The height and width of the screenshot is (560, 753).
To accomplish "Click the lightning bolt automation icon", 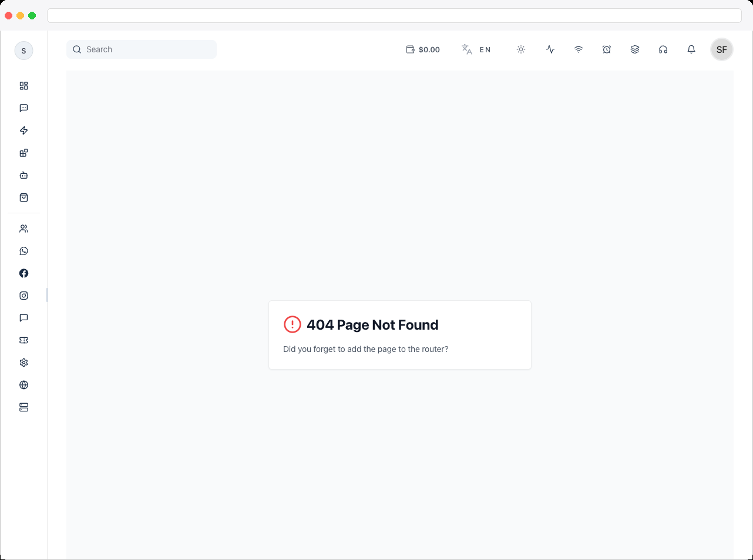I will [23, 130].
